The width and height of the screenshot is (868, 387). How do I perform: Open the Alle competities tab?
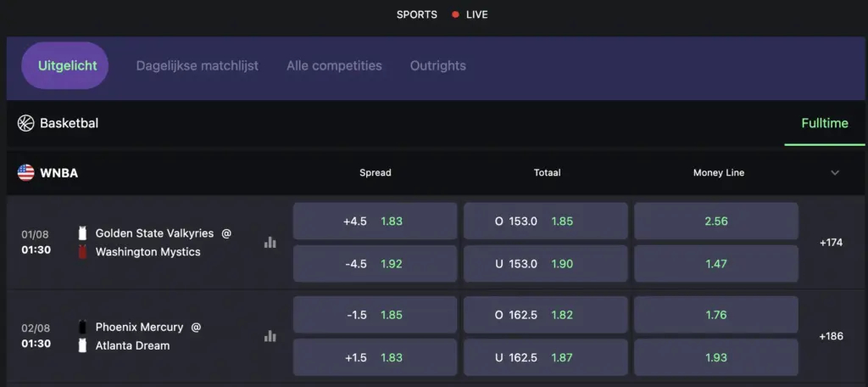click(x=334, y=65)
